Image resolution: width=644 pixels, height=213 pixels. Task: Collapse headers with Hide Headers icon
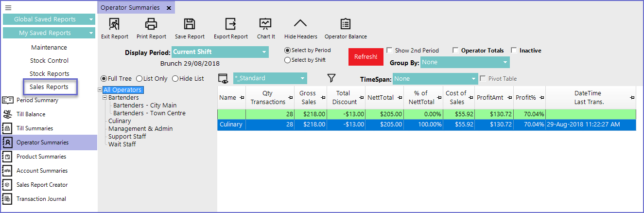coord(300,24)
